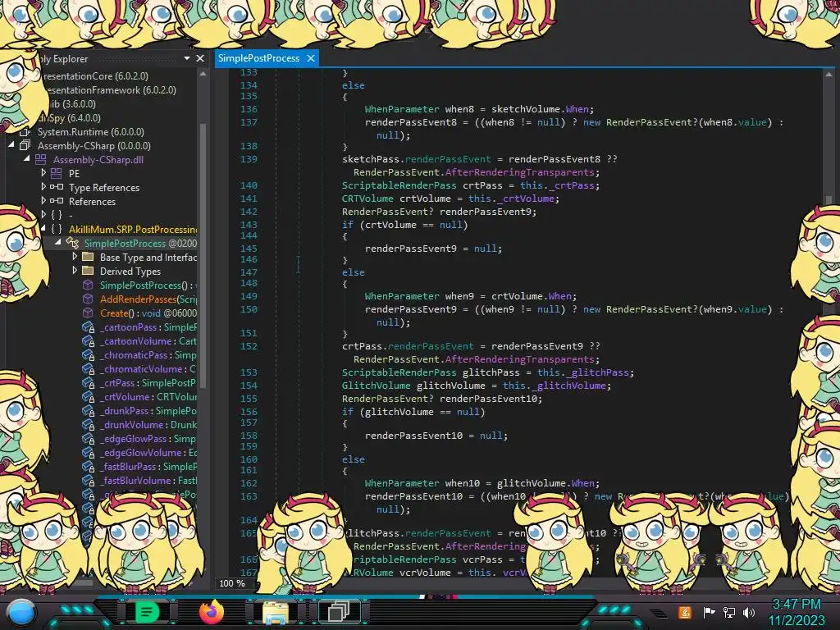This screenshot has height=630, width=840.
Task: Click code editor scrollbar up arrow
Action: (829, 75)
